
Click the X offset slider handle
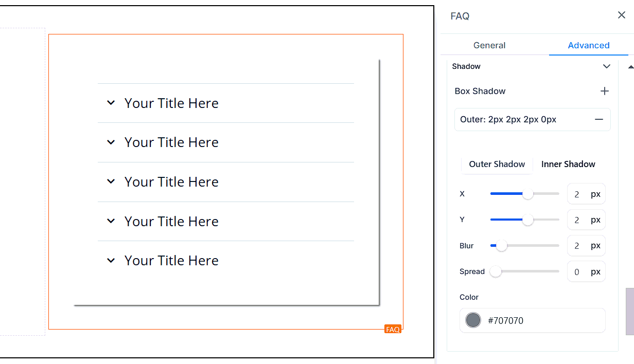point(527,194)
